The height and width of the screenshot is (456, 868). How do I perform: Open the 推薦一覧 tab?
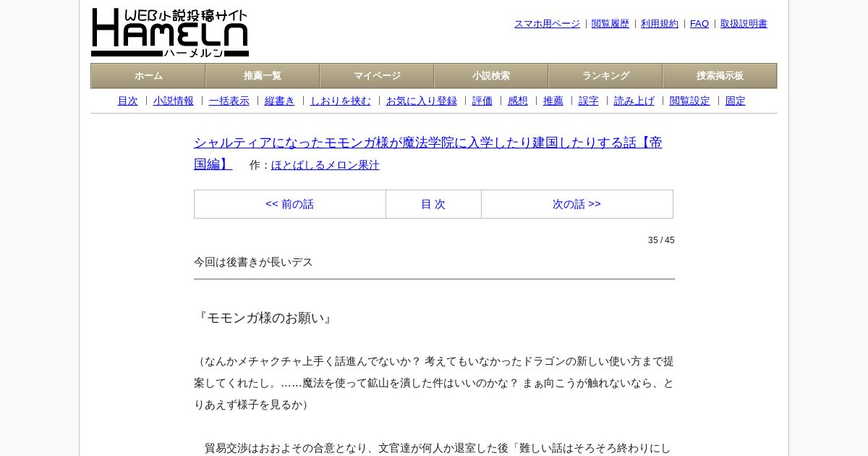(x=263, y=76)
